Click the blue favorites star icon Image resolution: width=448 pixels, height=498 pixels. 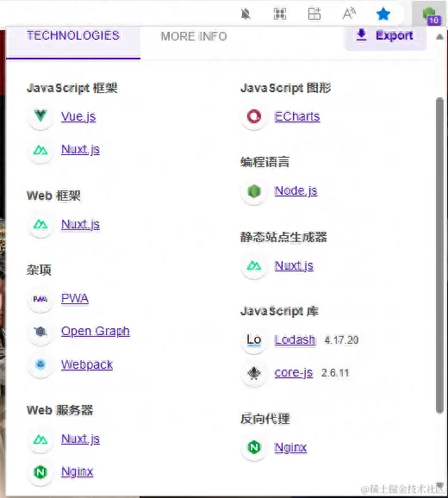click(x=383, y=14)
